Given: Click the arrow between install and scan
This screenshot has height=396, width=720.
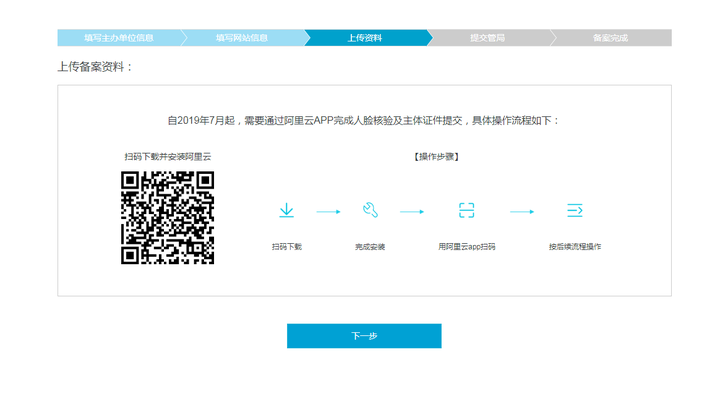Looking at the screenshot, I should [412, 212].
